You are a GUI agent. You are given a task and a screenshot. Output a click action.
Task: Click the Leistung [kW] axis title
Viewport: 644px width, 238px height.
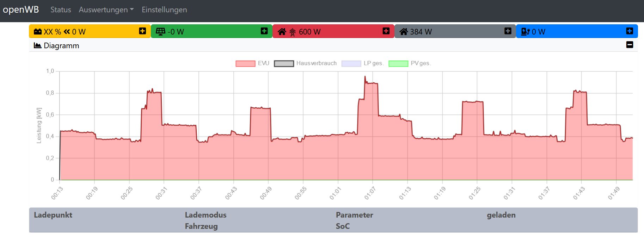point(39,125)
